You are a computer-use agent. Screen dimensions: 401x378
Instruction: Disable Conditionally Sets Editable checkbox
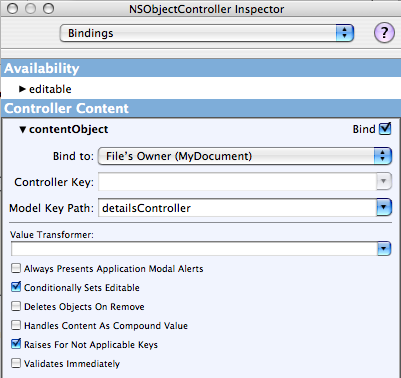[x=16, y=287]
